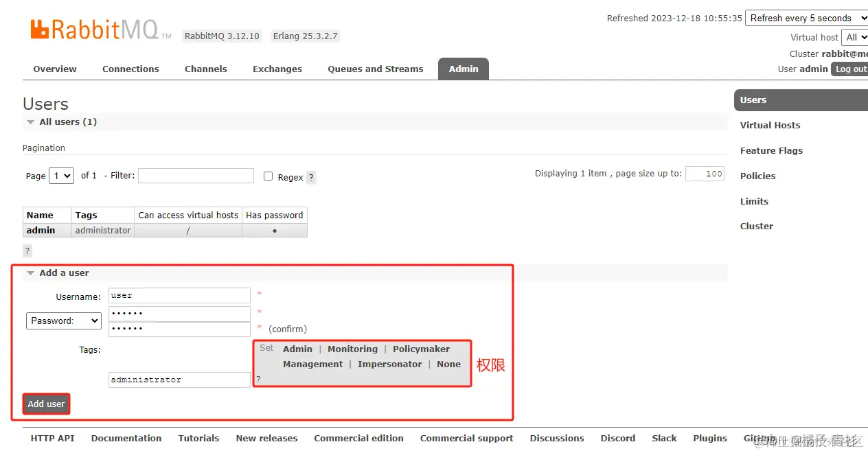Open the HTTP API footer link
This screenshot has height=453, width=868.
point(52,438)
